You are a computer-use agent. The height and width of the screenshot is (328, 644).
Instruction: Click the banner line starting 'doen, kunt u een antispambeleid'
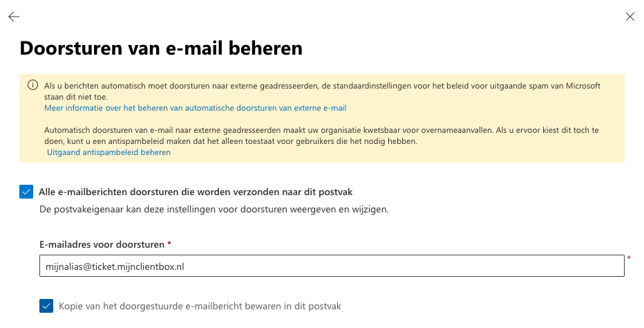click(x=231, y=141)
